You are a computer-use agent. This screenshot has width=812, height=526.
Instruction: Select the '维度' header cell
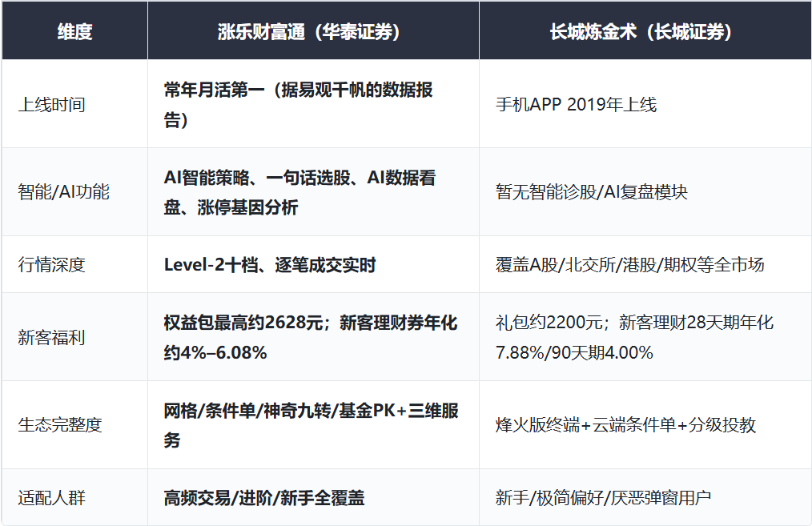coord(74,31)
